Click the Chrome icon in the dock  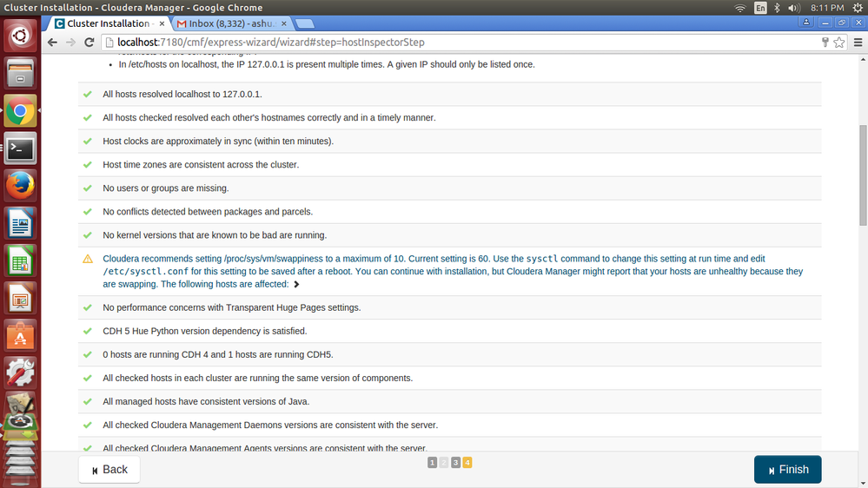tap(21, 110)
